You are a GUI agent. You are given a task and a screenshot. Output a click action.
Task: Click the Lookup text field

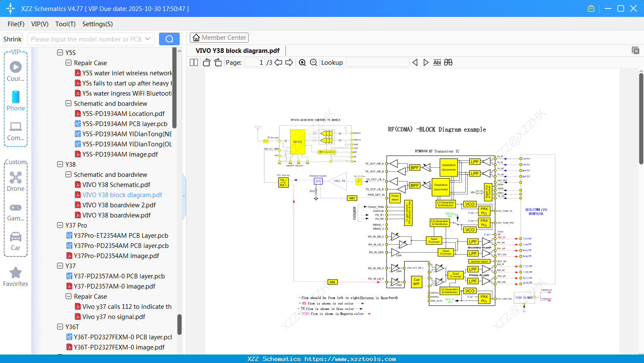click(x=377, y=63)
